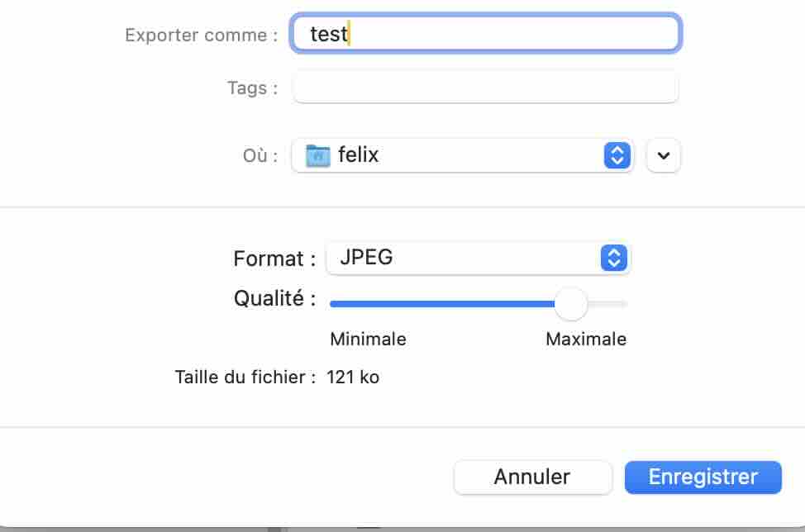This screenshot has height=532, width=805.
Task: Click the Format label
Action: [x=274, y=258]
